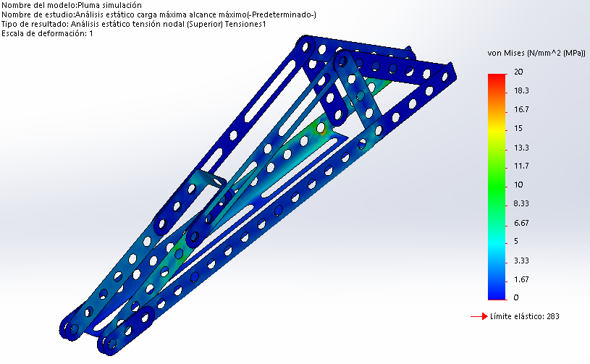The image size is (590, 364).
Task: Click the model name line "Pluma simulación"
Action: (72, 5)
